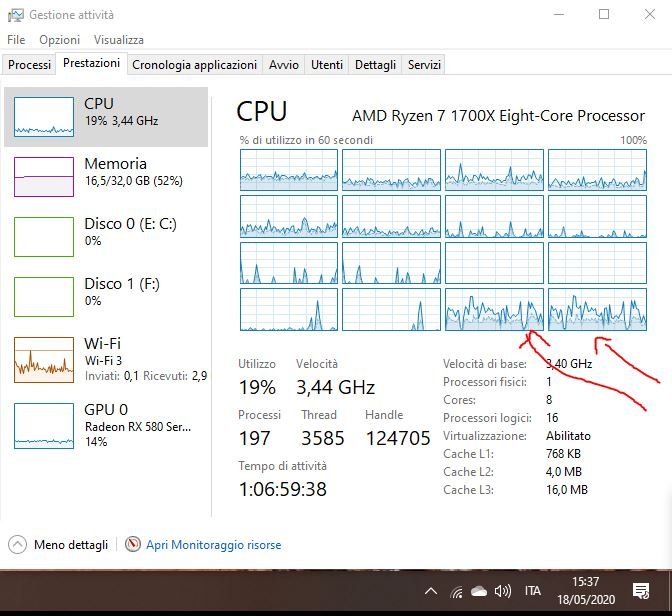This screenshot has height=616, width=672.
Task: Open the File menu
Action: pyautogui.click(x=16, y=40)
